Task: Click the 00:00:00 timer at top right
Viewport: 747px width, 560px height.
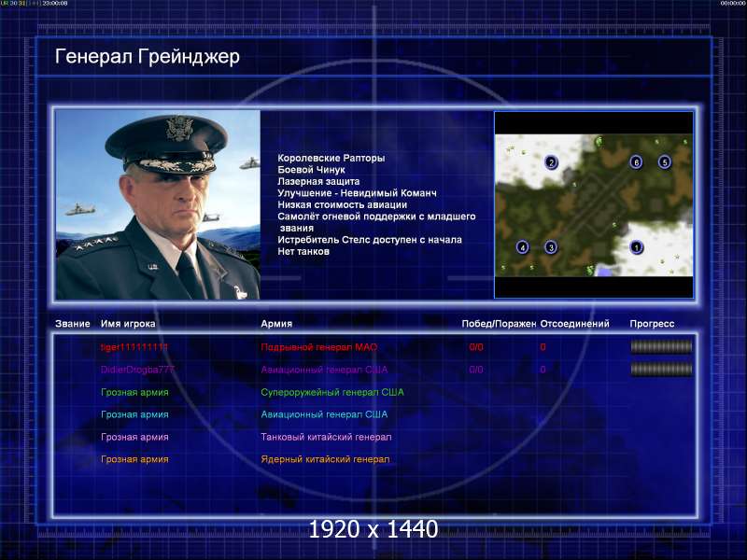Action: coord(733,4)
